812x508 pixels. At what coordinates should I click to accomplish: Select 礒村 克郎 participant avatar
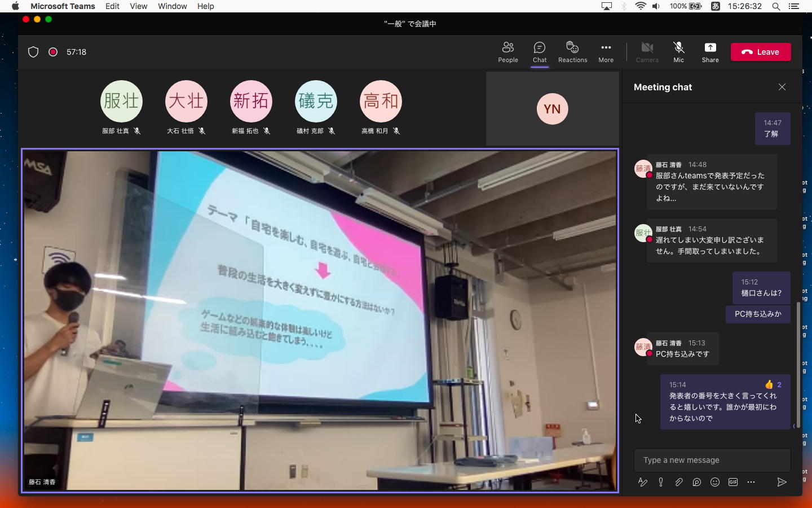[x=316, y=102]
